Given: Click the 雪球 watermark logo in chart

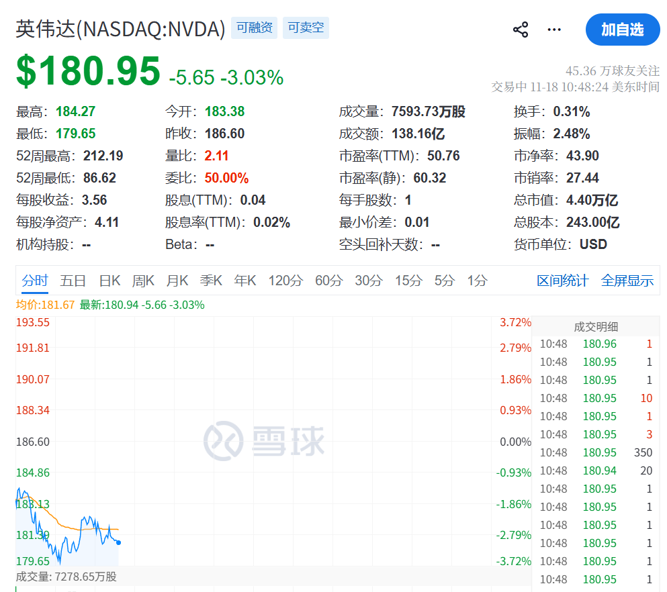Looking at the screenshot, I should pos(263,440).
